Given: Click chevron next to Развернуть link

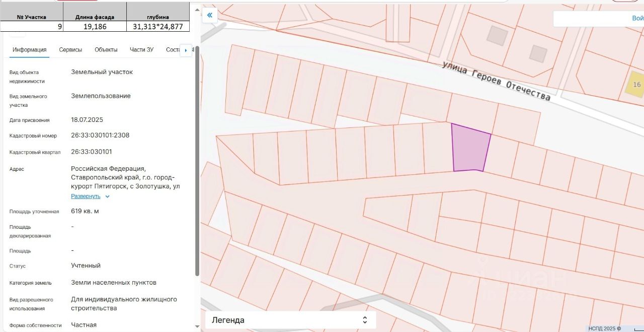Looking at the screenshot, I should (107, 196).
